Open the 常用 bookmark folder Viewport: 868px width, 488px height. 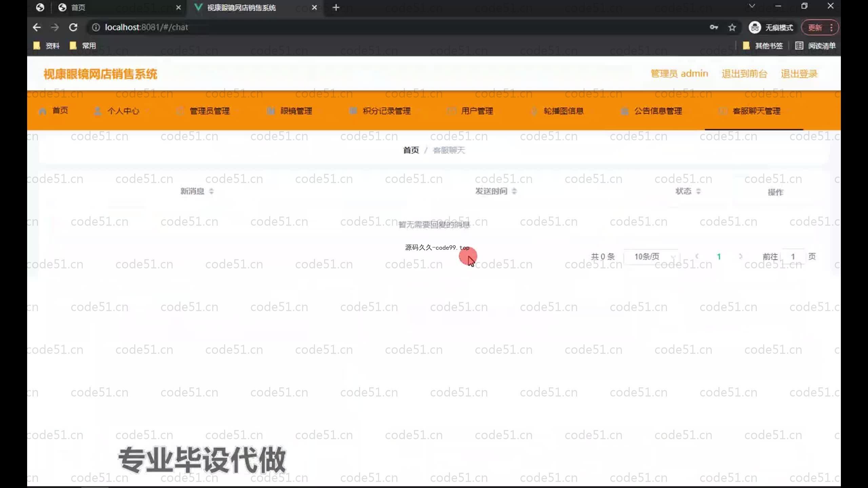(83, 46)
